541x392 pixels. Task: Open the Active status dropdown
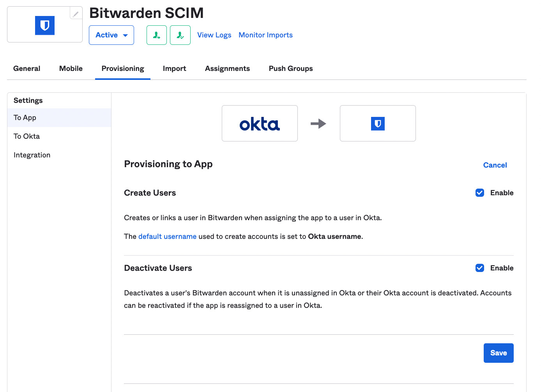coord(111,35)
